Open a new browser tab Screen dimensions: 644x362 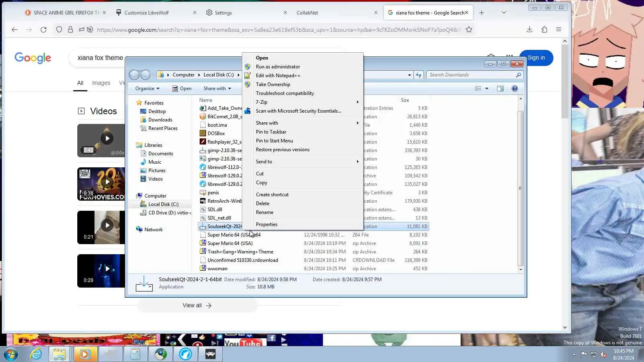click(x=482, y=12)
